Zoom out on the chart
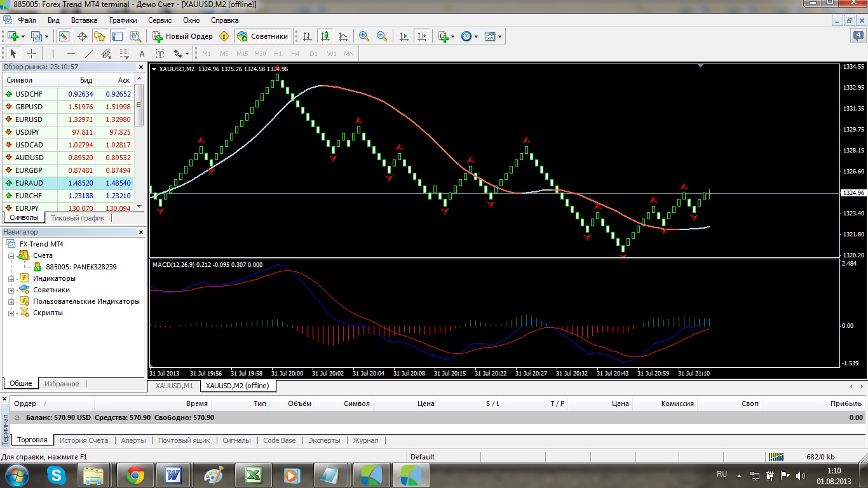This screenshot has height=488, width=868. pos(382,36)
